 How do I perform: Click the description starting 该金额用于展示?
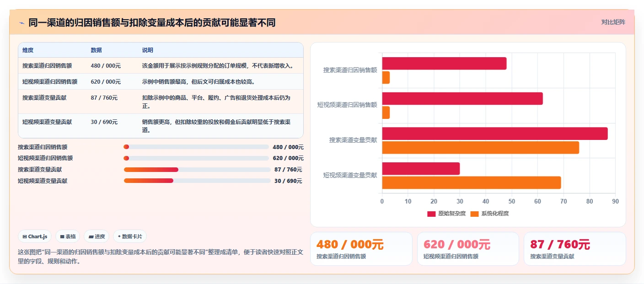click(218, 65)
